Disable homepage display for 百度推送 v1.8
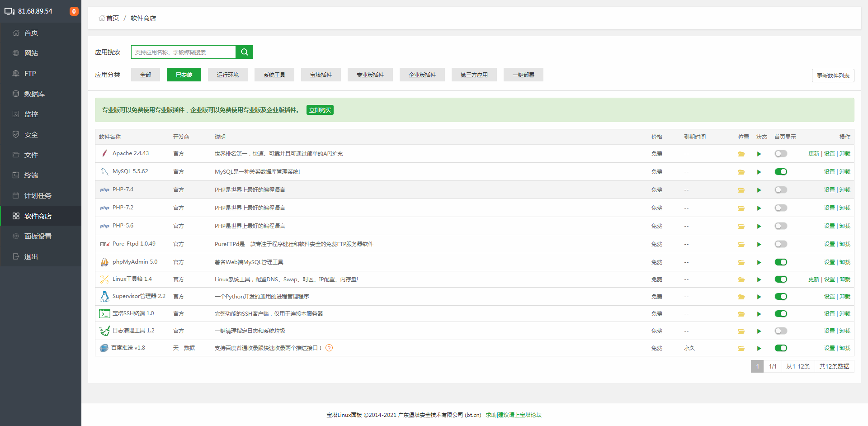 click(781, 348)
